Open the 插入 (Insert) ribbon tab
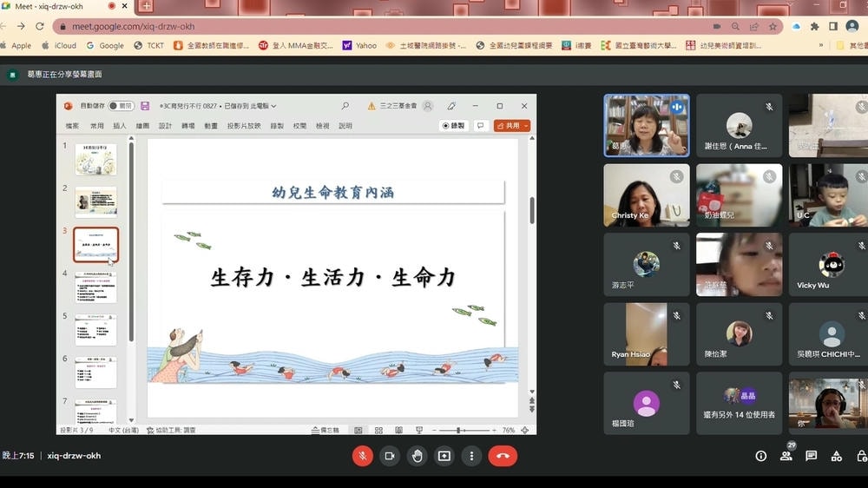Image resolution: width=868 pixels, height=488 pixels. point(120,126)
